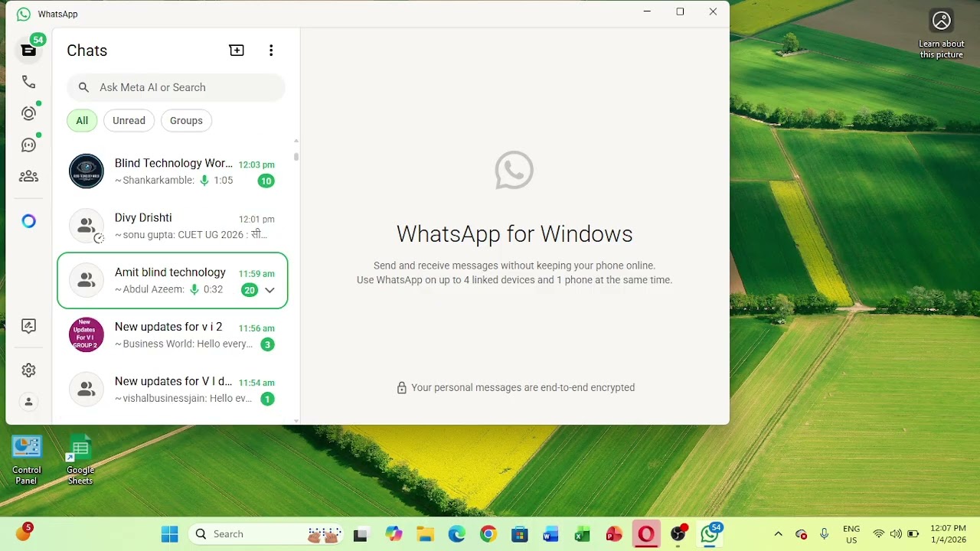Click the sidebar icon above Settings gear
The width and height of the screenshot is (980, 551).
[28, 326]
